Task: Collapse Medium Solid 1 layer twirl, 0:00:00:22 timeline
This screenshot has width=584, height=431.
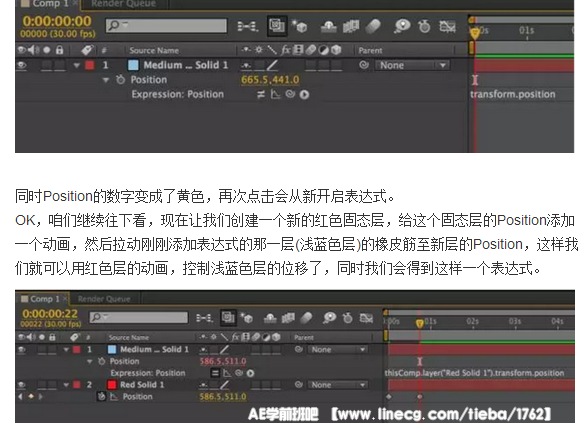Action: pos(66,349)
